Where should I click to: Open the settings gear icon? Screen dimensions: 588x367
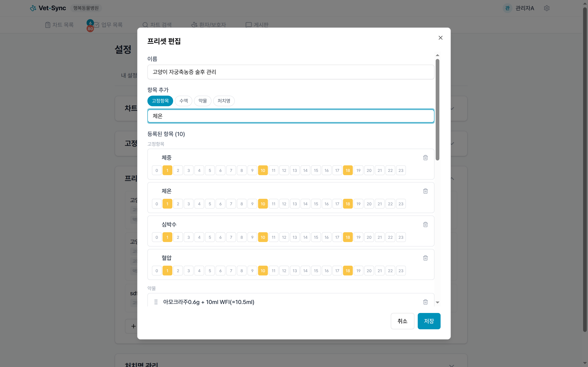(x=547, y=8)
